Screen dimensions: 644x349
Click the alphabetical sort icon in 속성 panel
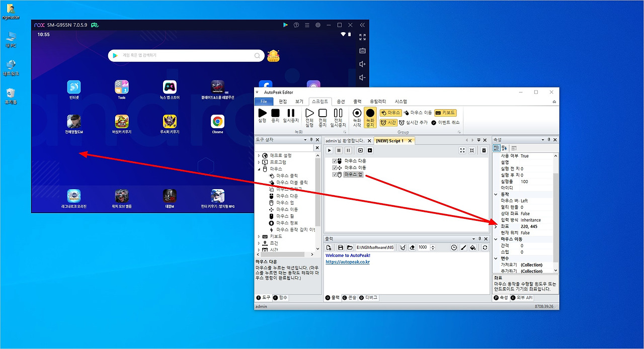504,148
